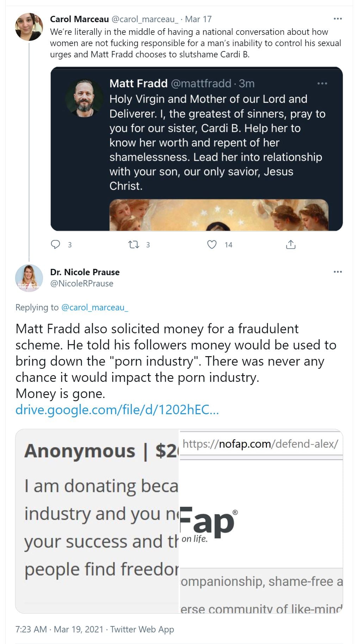
Task: Click the @carol_marceau_ mention in Replying to
Action: point(95,308)
